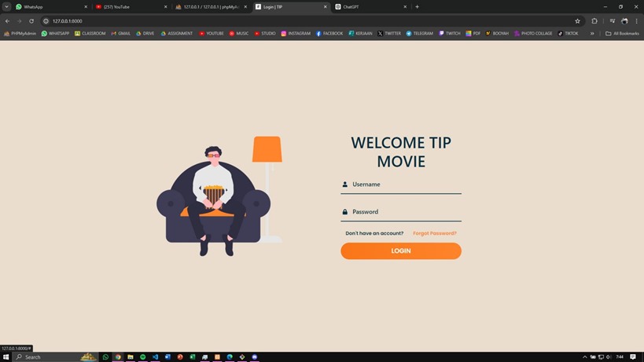Click the padlock icon beside Password

click(x=344, y=212)
